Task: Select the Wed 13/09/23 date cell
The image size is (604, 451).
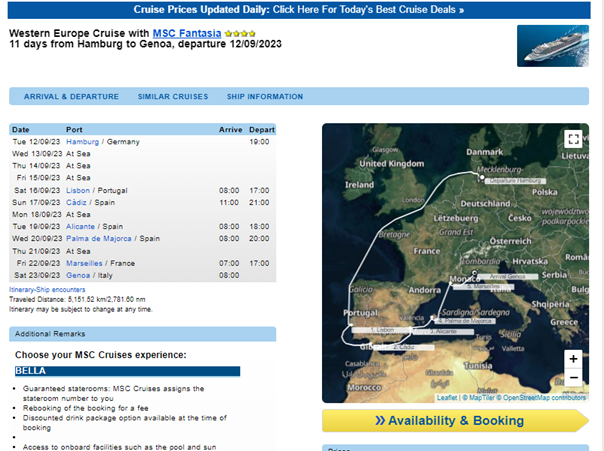Action: [x=37, y=154]
